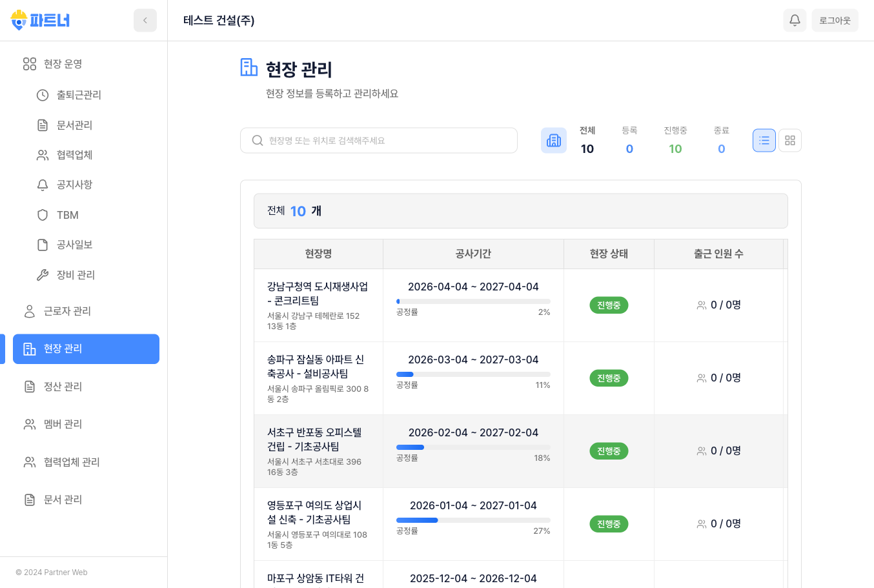Switch to list view
The width and height of the screenshot is (874, 588).
pyautogui.click(x=764, y=140)
